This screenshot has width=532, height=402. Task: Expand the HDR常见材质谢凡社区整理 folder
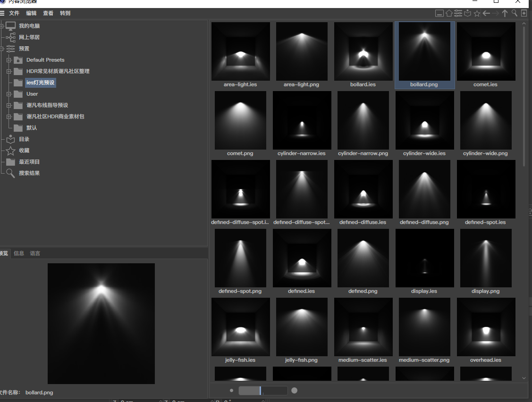[x=9, y=71]
